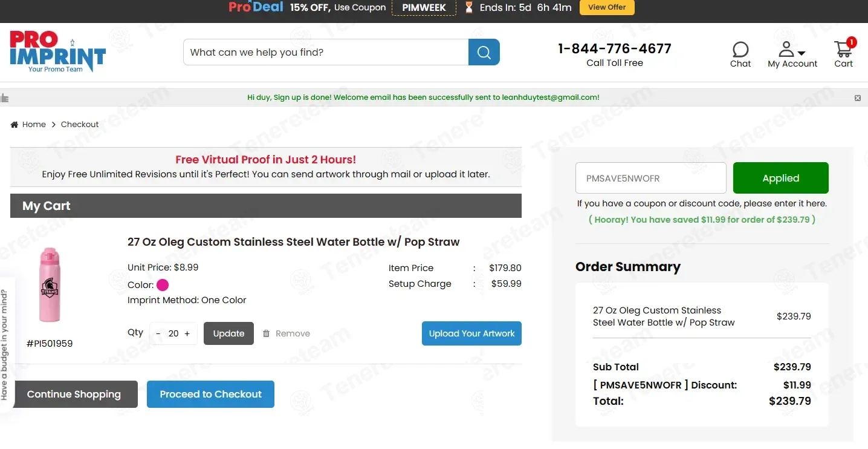
Task: Expand the My Account dropdown arrow
Action: click(x=802, y=53)
